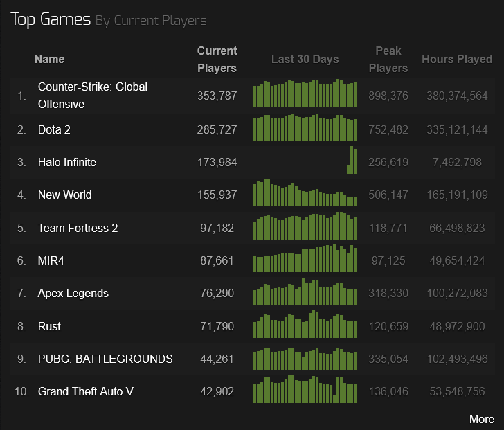
Task: Click the Name column header
Action: [x=50, y=59]
